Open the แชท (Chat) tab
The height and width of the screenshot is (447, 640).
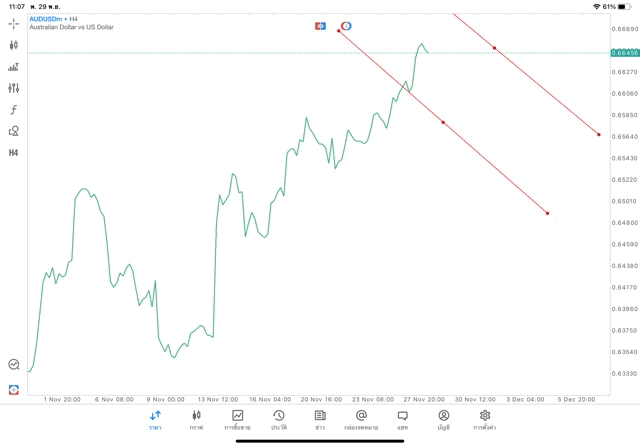click(402, 420)
